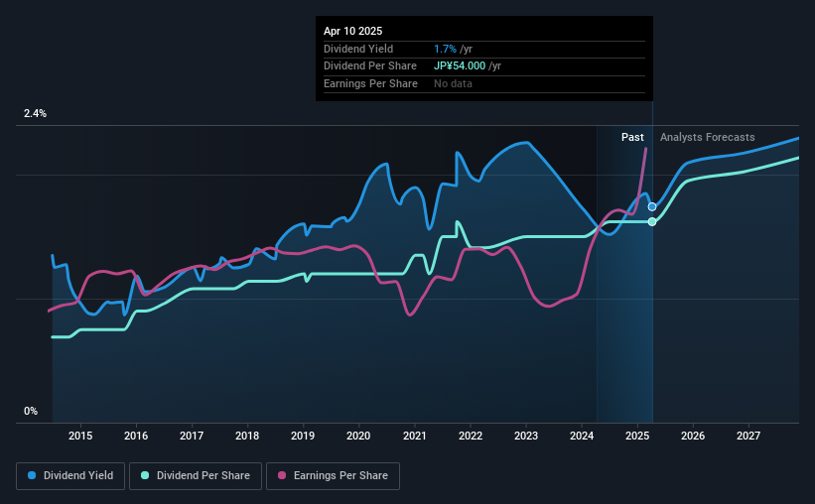Select the 2020 label on the time axis
The width and height of the screenshot is (815, 504).
(x=358, y=436)
